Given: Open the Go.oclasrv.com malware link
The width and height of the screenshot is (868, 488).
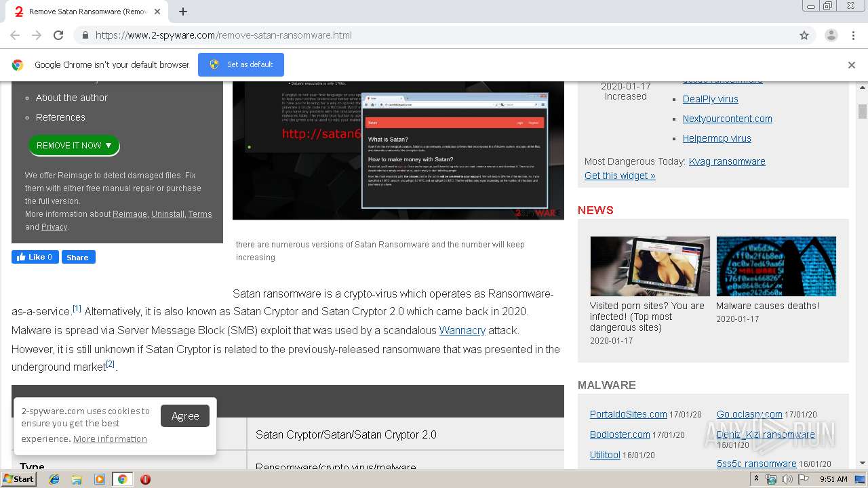Looking at the screenshot, I should 749,414.
